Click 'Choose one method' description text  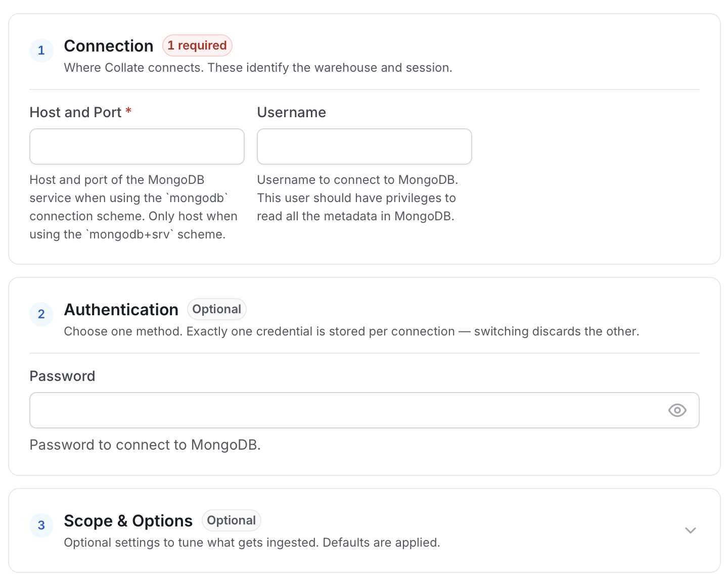click(x=352, y=331)
